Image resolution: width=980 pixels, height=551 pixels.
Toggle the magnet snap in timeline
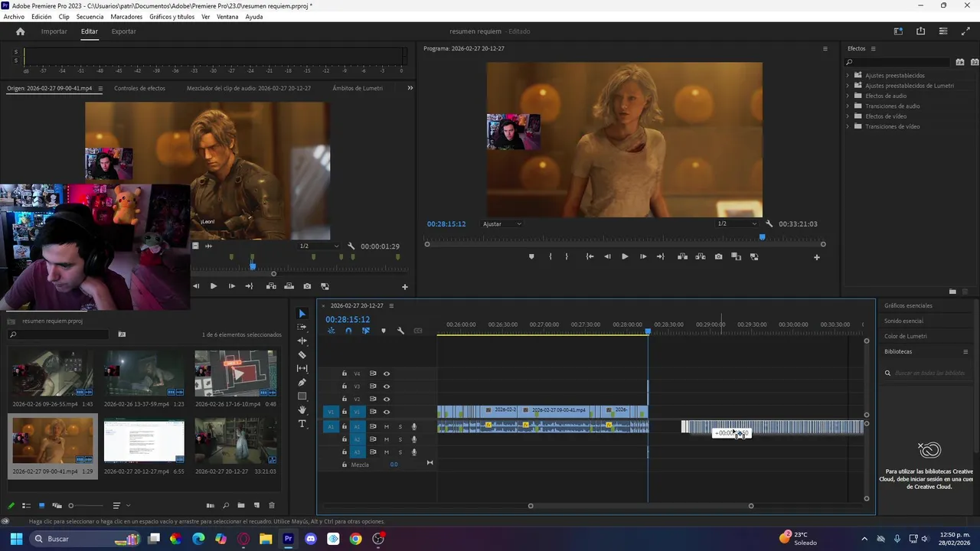coord(348,331)
